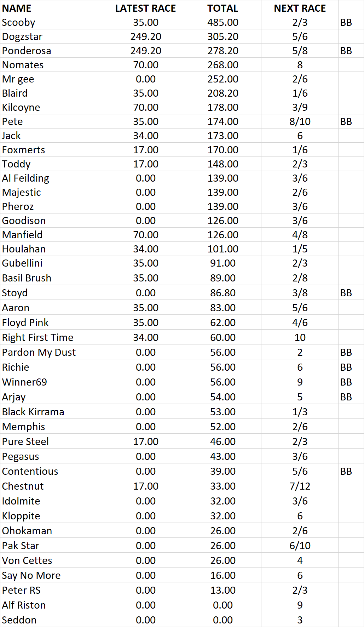364x627 pixels.
Task: Select the Black Kirrama name cell
Action: coord(33,412)
